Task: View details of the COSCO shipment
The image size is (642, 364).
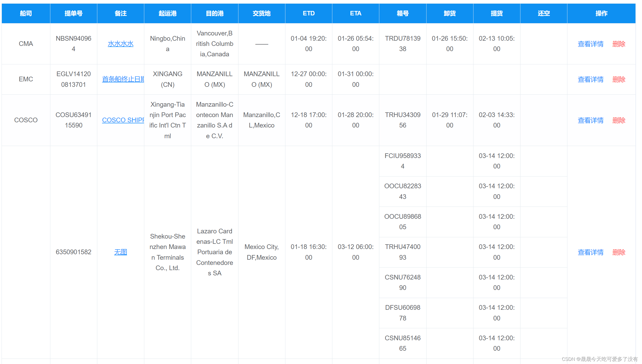Action: pos(590,120)
